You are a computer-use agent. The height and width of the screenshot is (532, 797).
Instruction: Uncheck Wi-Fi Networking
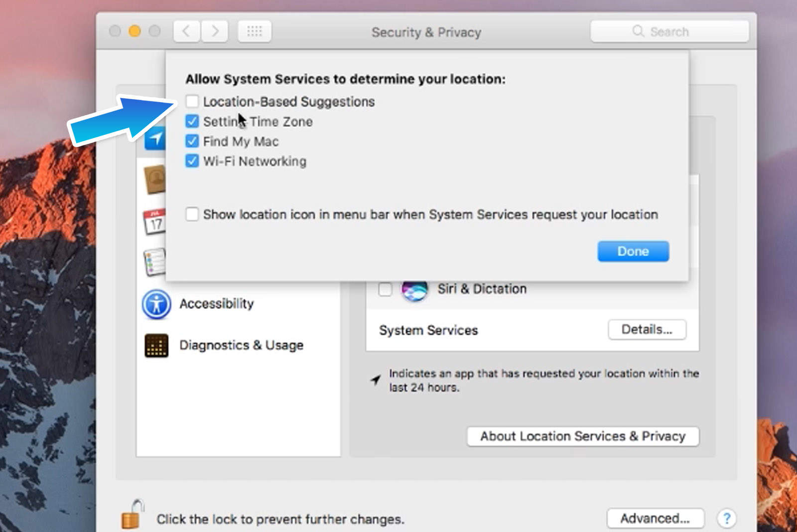click(x=192, y=161)
